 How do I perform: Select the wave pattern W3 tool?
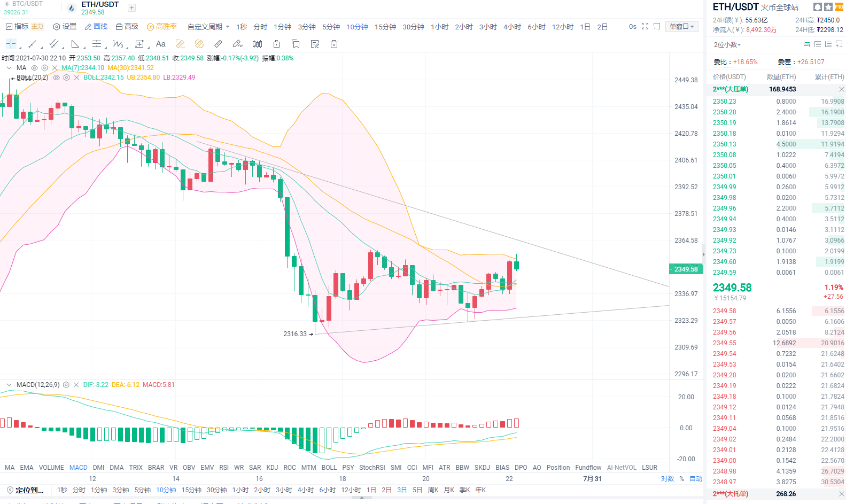pyautogui.click(x=118, y=44)
